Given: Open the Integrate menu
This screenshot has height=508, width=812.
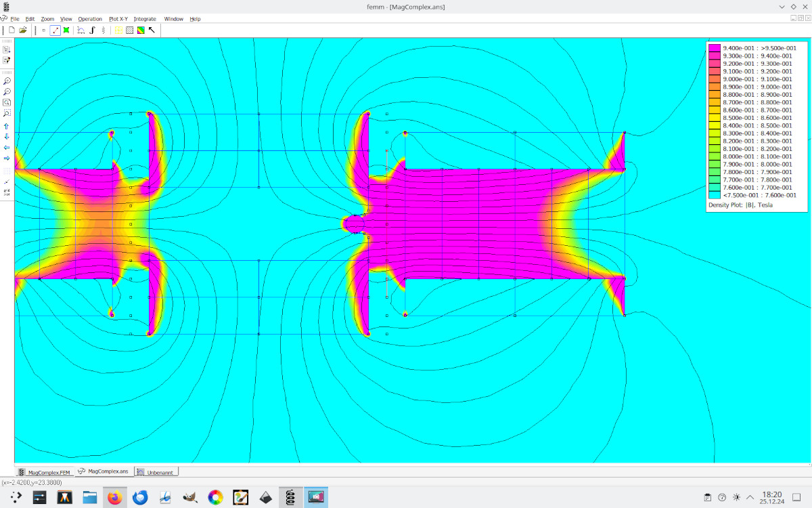Looking at the screenshot, I should point(145,19).
